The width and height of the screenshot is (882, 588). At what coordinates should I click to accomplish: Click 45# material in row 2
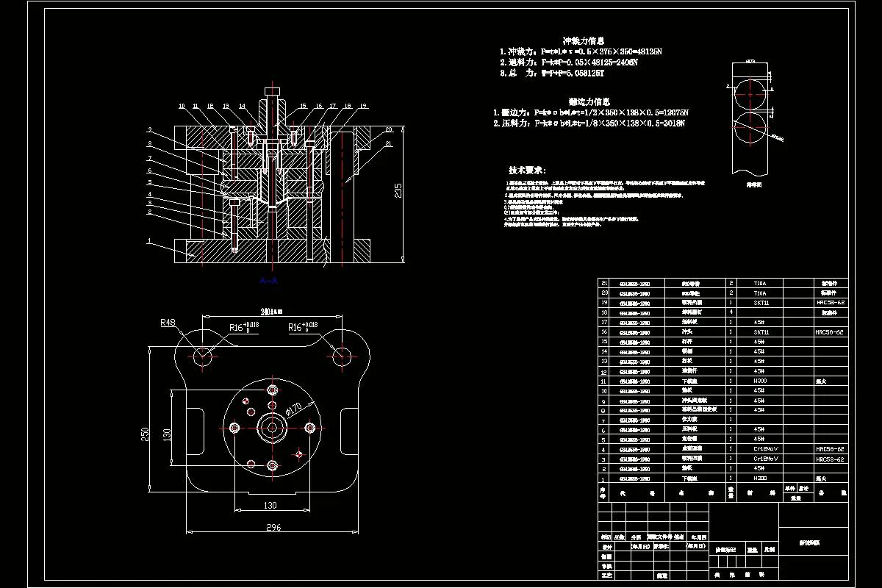pos(758,467)
